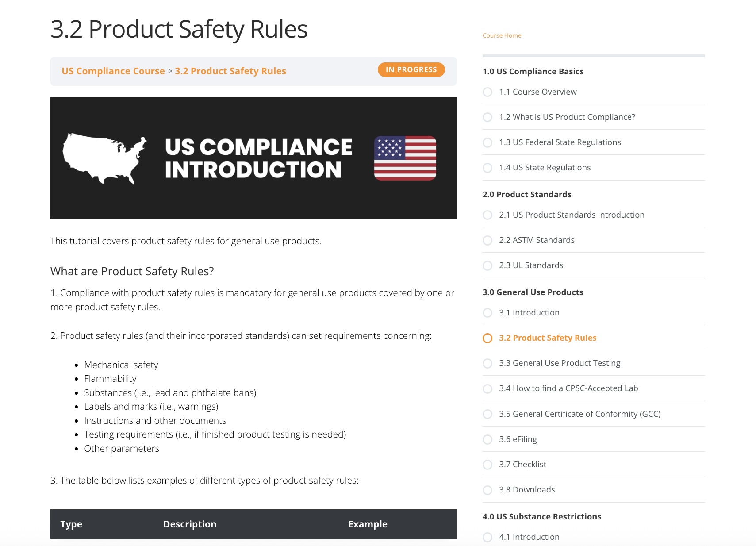Open the Course Home link
This screenshot has height=546, width=756.
[x=502, y=35]
